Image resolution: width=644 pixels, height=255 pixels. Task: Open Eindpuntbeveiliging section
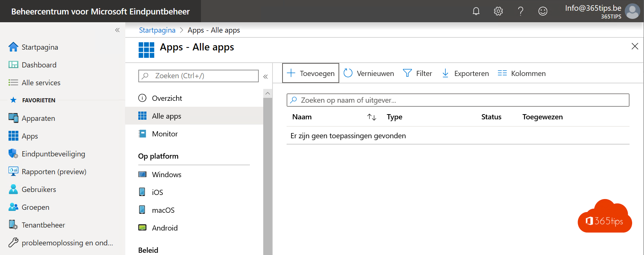[53, 154]
